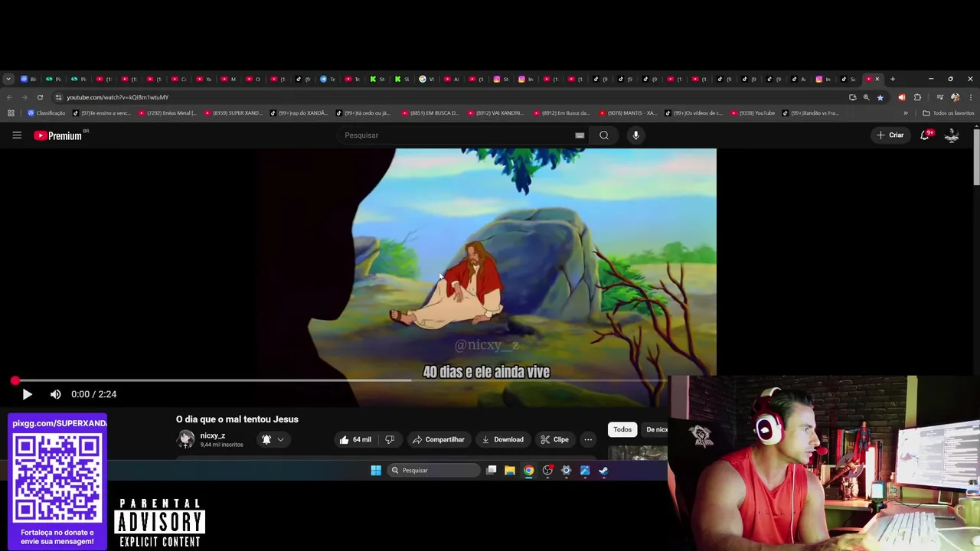Image resolution: width=980 pixels, height=551 pixels.
Task: Click the red speaker extension icon
Action: tap(901, 97)
